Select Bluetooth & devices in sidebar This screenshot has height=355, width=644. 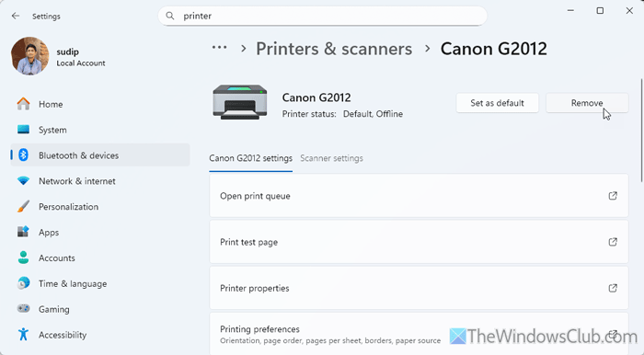[x=100, y=155]
